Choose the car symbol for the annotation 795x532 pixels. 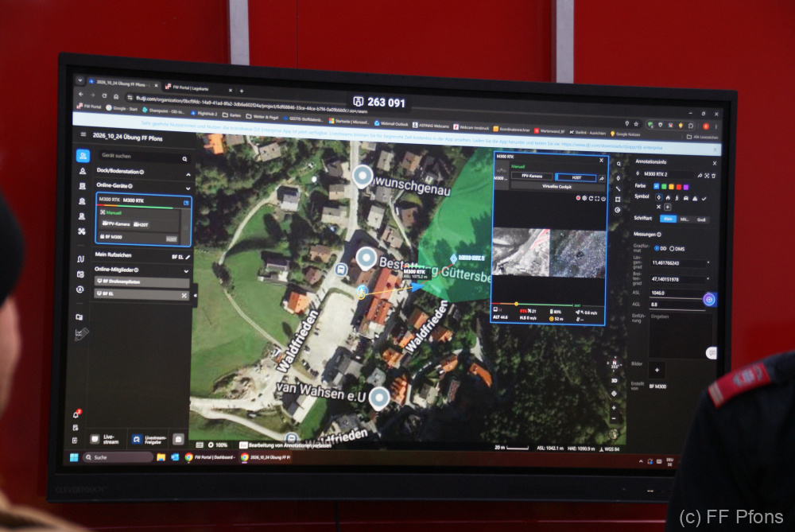[x=685, y=198]
